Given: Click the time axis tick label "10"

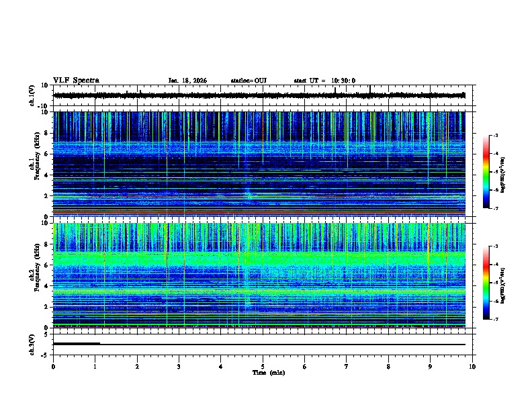Looking at the screenshot, I should [472, 367].
